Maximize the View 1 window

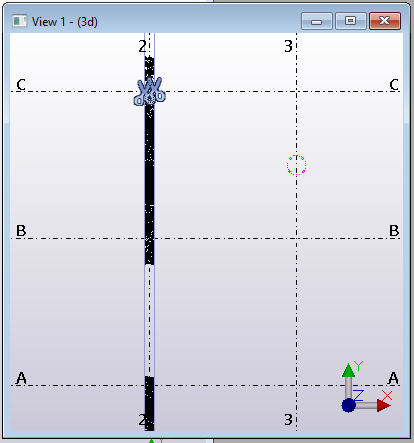pos(350,21)
